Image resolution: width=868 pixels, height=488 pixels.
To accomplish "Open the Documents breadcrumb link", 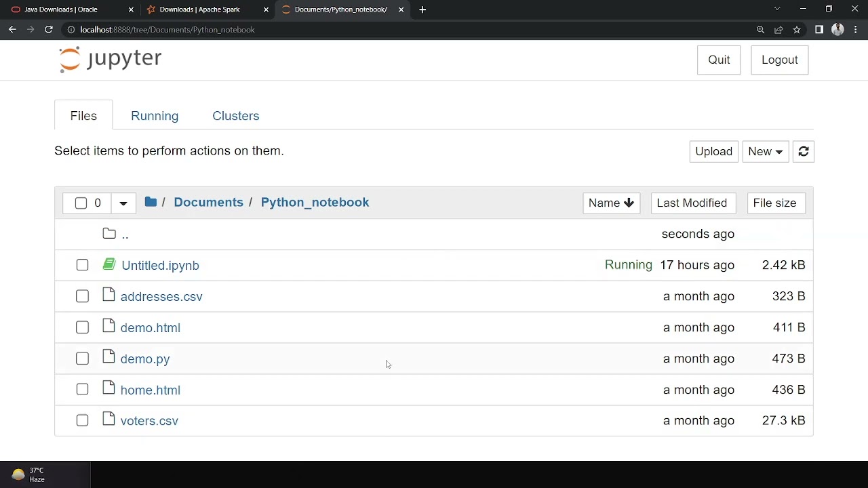I will pos(208,203).
